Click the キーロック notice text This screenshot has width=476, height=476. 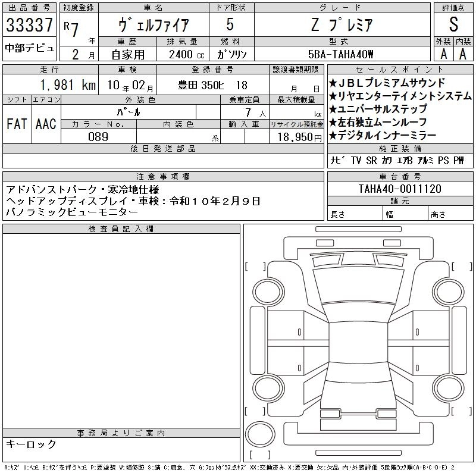[31, 444]
